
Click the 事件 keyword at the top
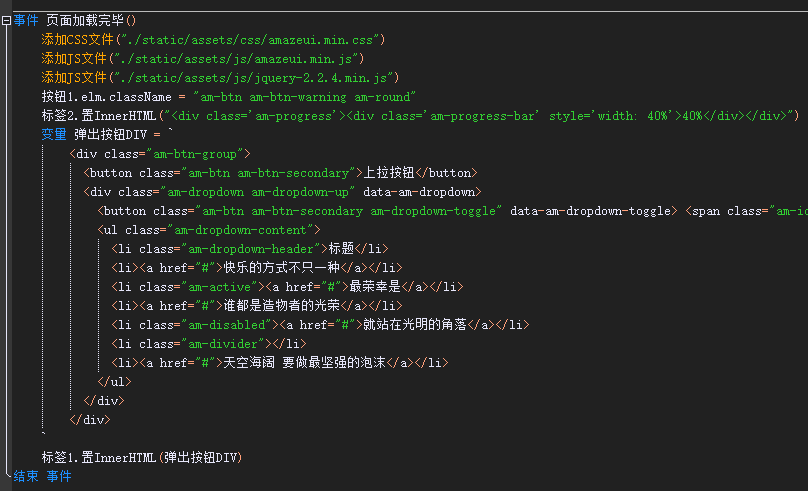(x=26, y=21)
